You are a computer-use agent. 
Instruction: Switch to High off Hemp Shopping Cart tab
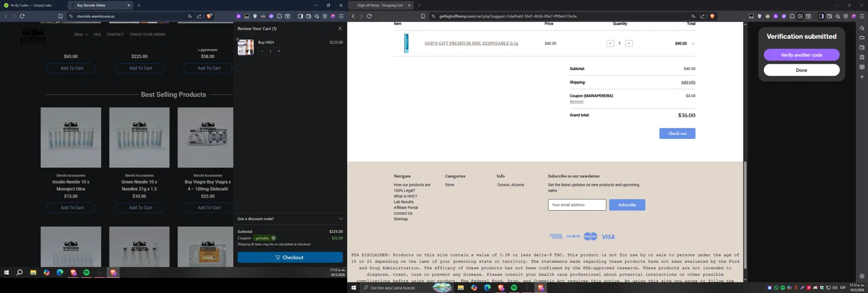pyautogui.click(x=380, y=5)
